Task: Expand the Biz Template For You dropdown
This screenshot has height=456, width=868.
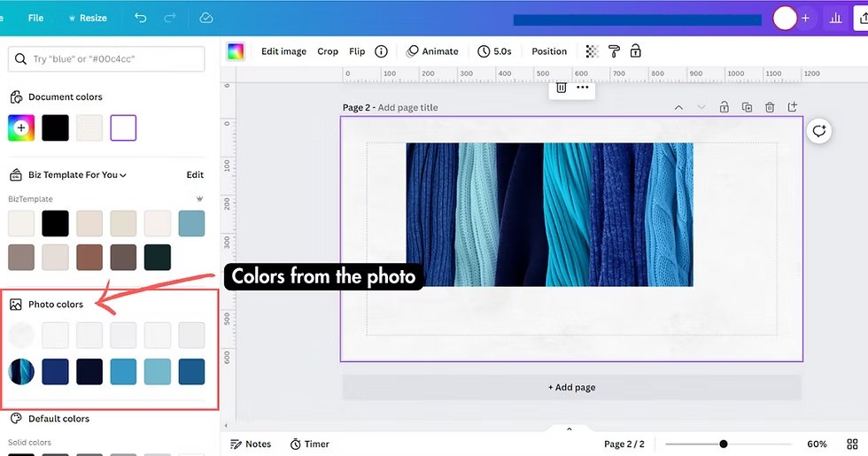Action: (x=78, y=175)
